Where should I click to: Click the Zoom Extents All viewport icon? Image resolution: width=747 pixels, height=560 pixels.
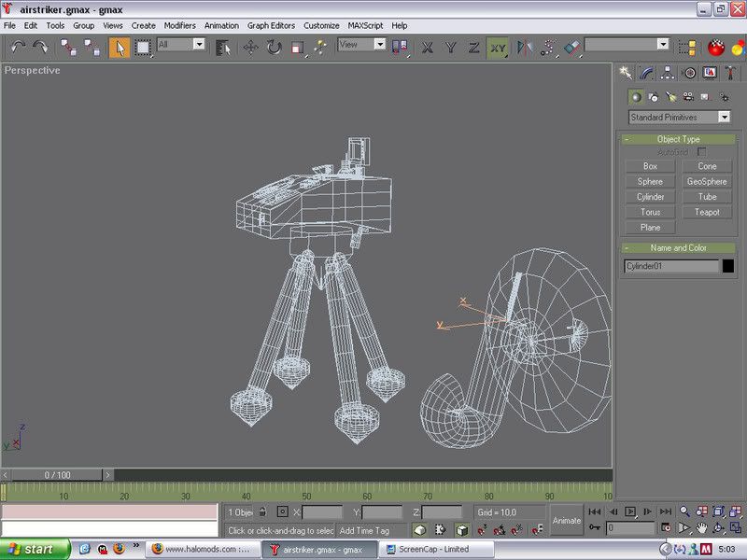[736, 511]
